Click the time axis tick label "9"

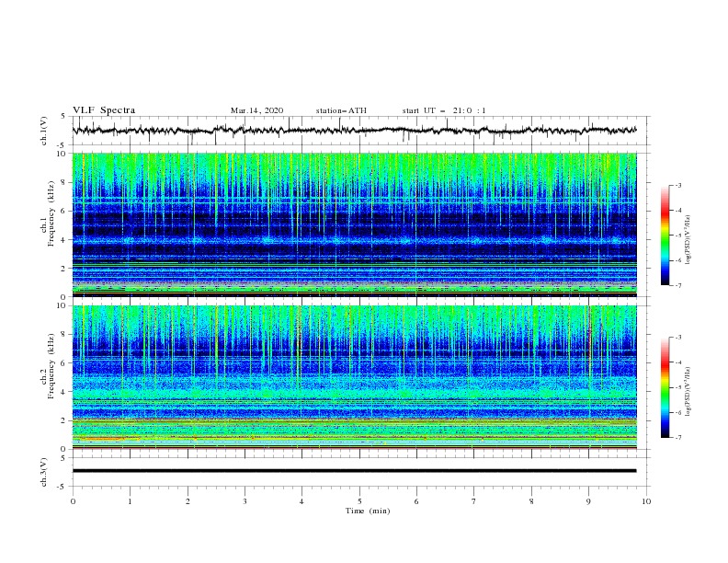588,501
